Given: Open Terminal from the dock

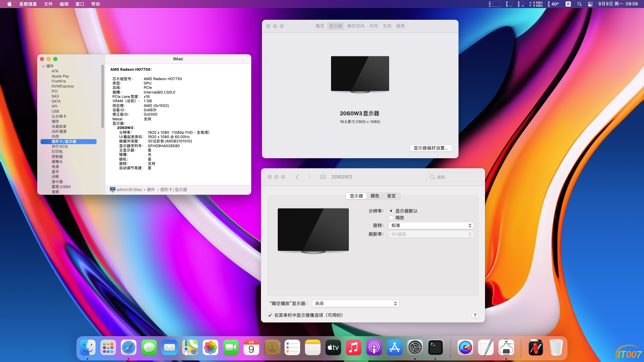Looking at the screenshot, I should [435, 348].
